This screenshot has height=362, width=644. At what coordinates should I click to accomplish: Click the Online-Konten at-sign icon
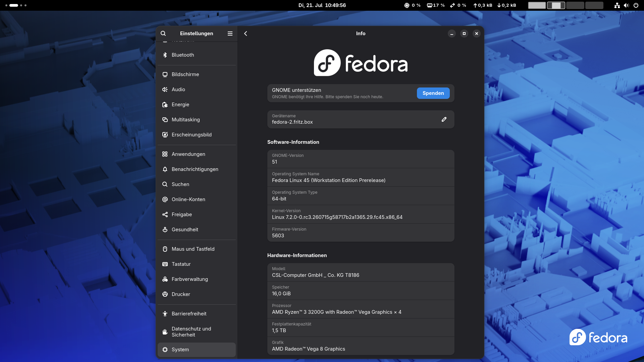(165, 199)
